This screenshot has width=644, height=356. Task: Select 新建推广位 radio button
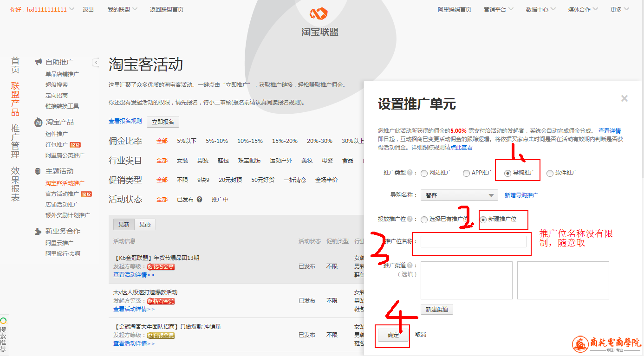pos(483,220)
